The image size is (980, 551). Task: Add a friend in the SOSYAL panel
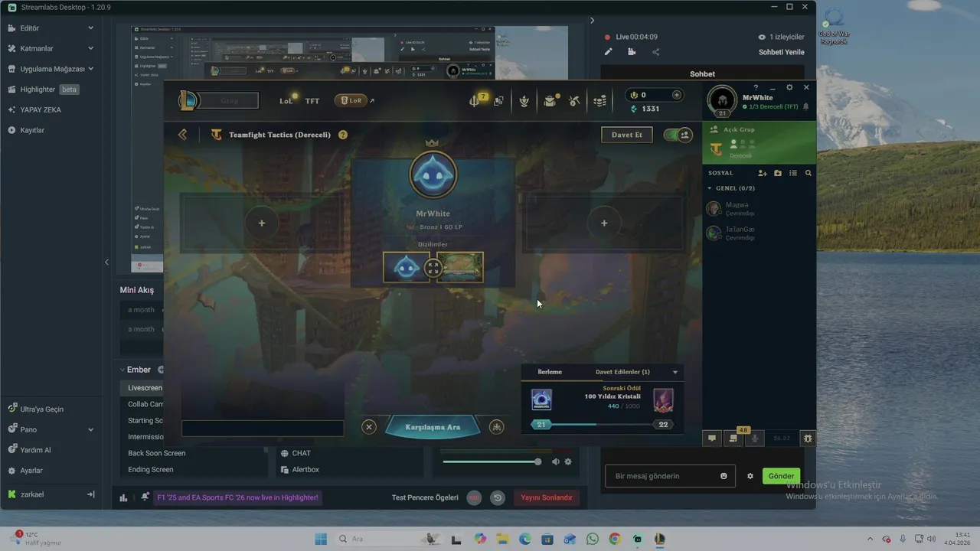pos(763,173)
